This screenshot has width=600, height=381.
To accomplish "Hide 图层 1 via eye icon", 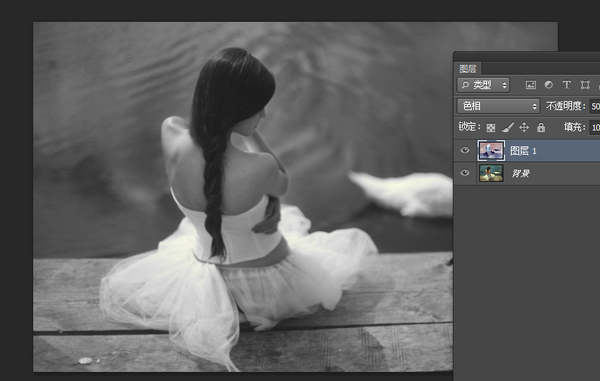I will click(465, 150).
